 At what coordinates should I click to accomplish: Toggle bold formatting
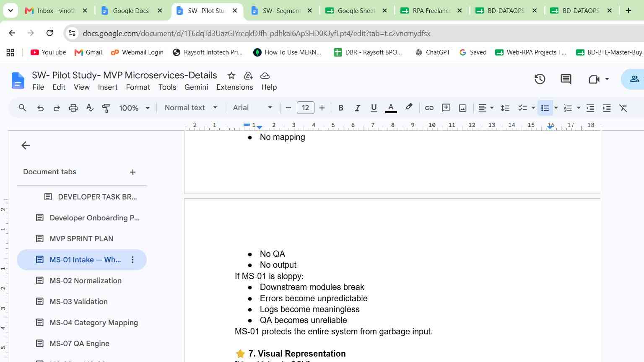point(341,108)
